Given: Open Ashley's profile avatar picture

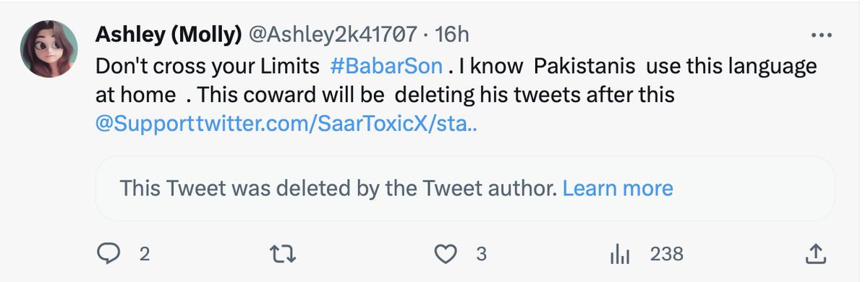Looking at the screenshot, I should (x=48, y=48).
